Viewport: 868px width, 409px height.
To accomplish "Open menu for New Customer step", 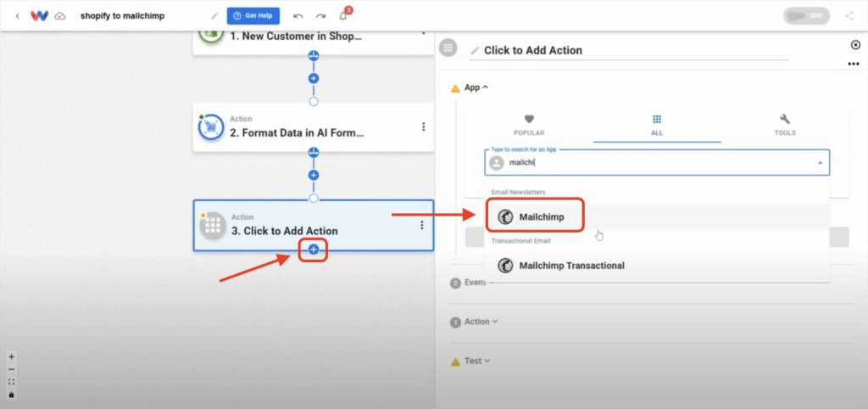I will (424, 33).
